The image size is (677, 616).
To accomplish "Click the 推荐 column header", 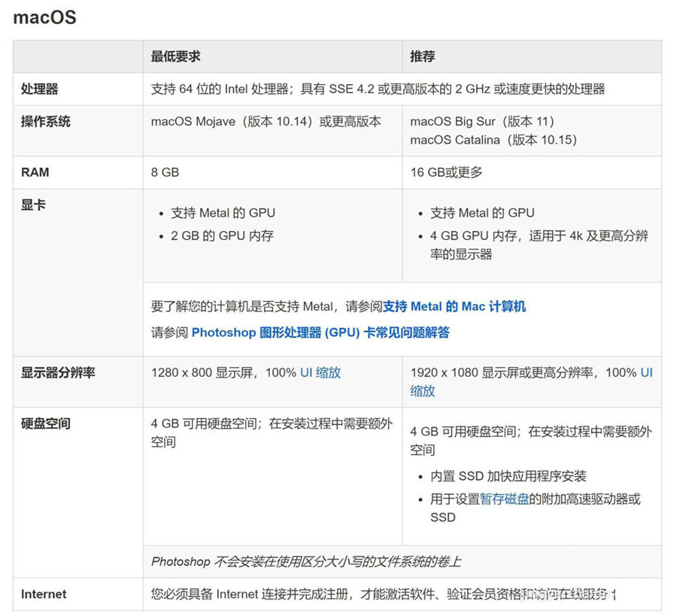I will click(423, 56).
